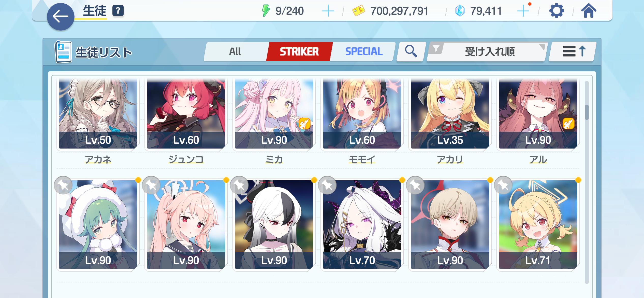Image resolution: width=644 pixels, height=298 pixels.
Task: Open the settings gear icon
Action: coord(557,11)
